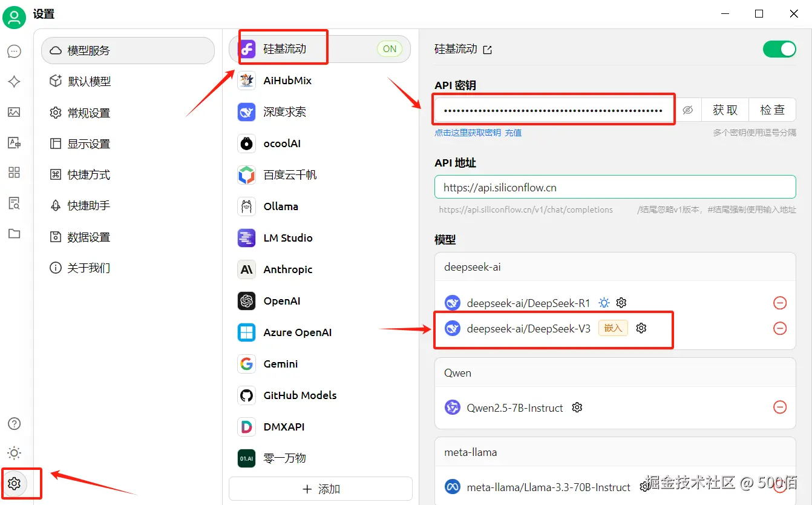
Task: Select 显示设置 settings menu
Action: (x=128, y=144)
